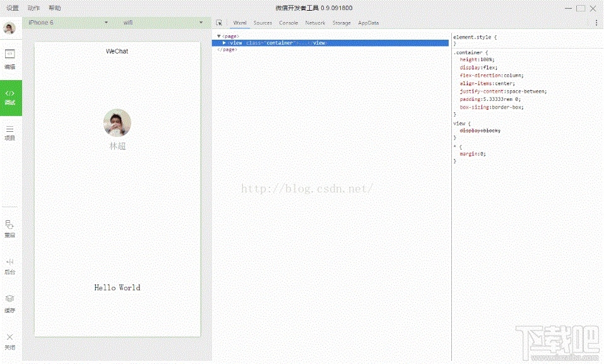604x364 pixels.
Task: Collapse the <page> tree node
Action: [x=219, y=36]
